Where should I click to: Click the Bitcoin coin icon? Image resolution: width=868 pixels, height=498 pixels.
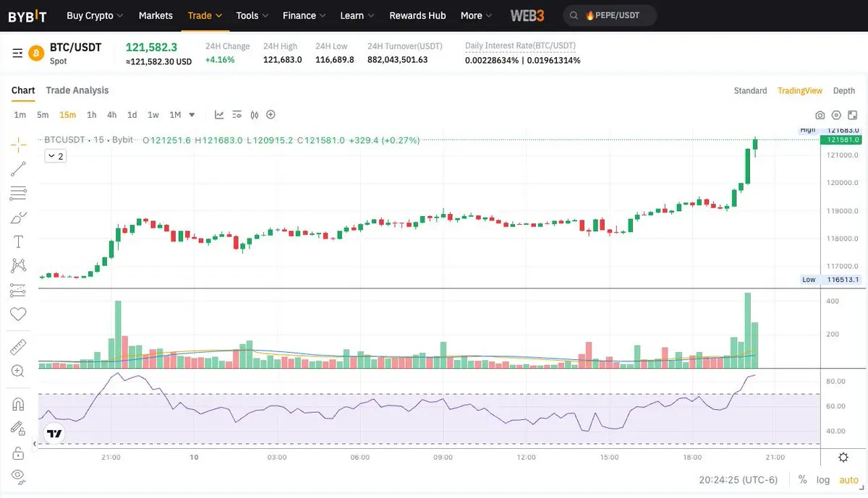pos(36,53)
